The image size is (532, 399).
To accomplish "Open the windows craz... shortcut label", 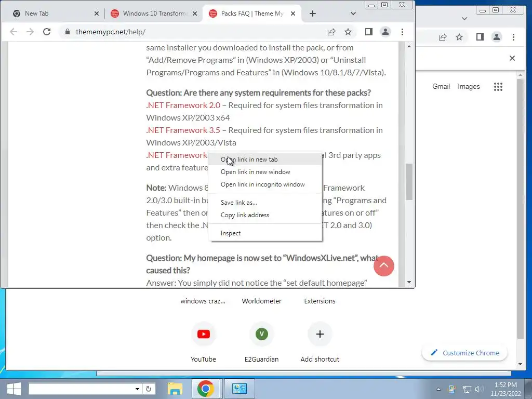I will pyautogui.click(x=203, y=301).
